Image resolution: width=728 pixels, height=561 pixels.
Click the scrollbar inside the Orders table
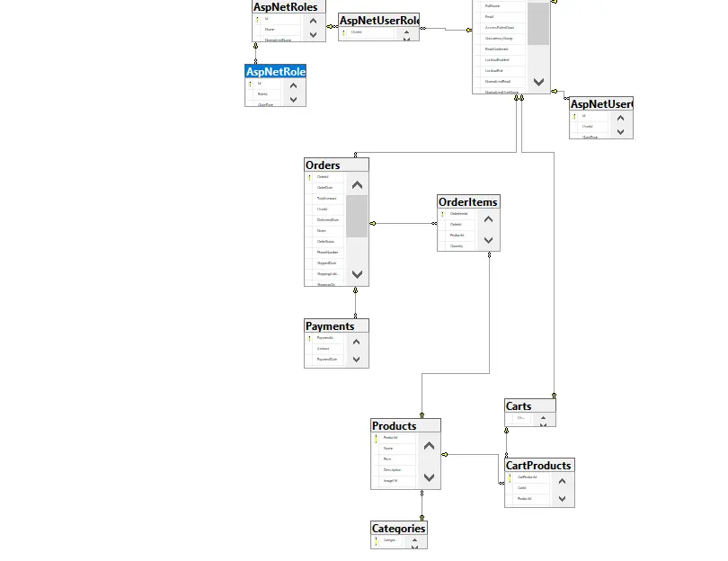(x=356, y=217)
